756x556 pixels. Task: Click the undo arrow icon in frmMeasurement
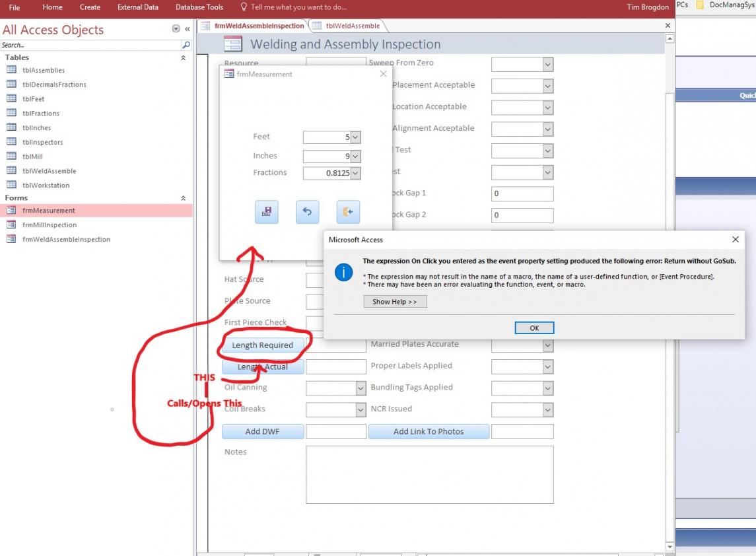click(x=307, y=212)
